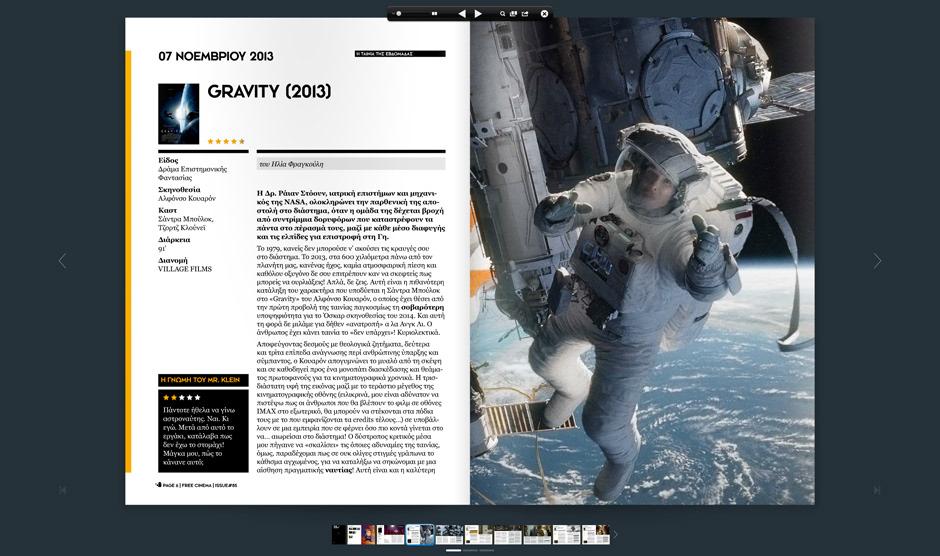Open the thumbnail right after the highlighted one

[450, 534]
